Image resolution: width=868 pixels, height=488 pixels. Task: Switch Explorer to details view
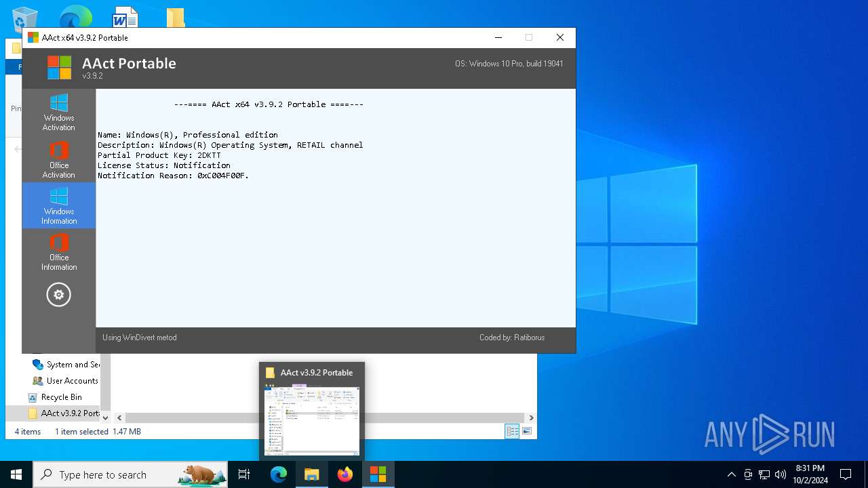pos(512,431)
